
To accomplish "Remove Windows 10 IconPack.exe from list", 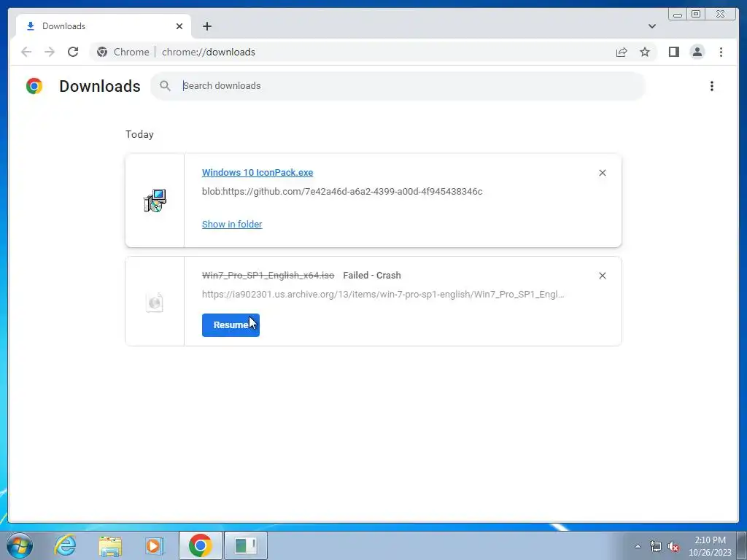I will 602,173.
